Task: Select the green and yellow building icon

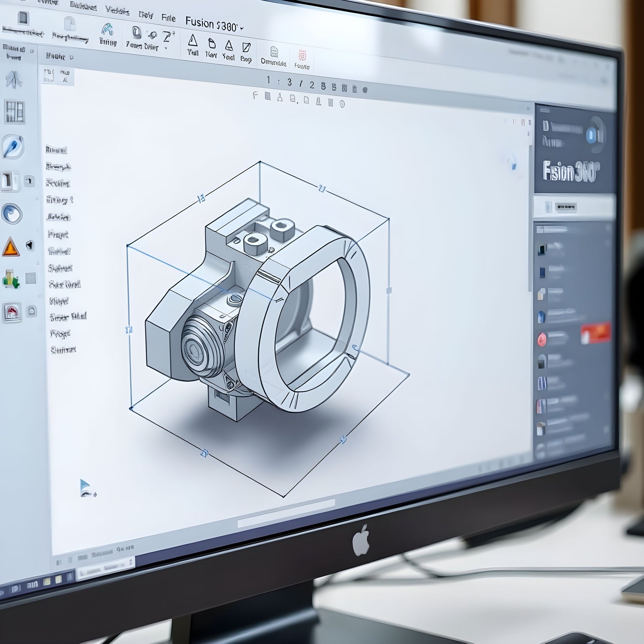Action: (11, 279)
